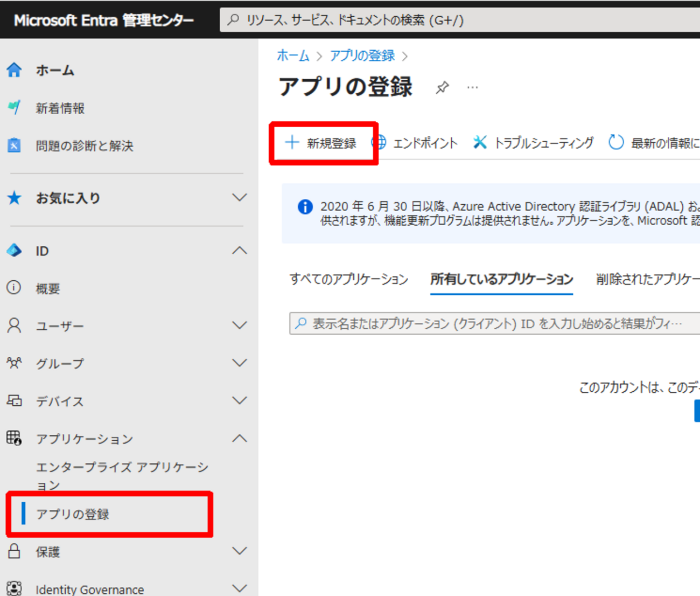Viewport: 700px width, 596px height.
Task: Click the ユーザー person icon
Action: [x=14, y=325]
